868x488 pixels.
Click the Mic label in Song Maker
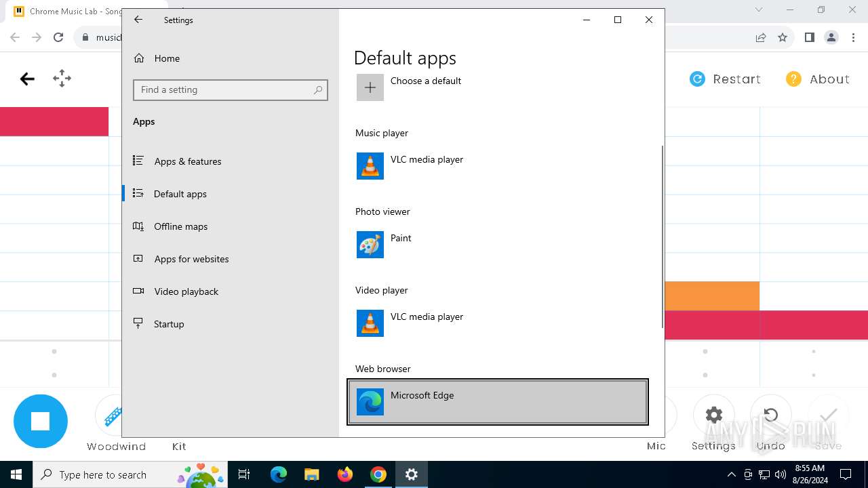click(656, 446)
